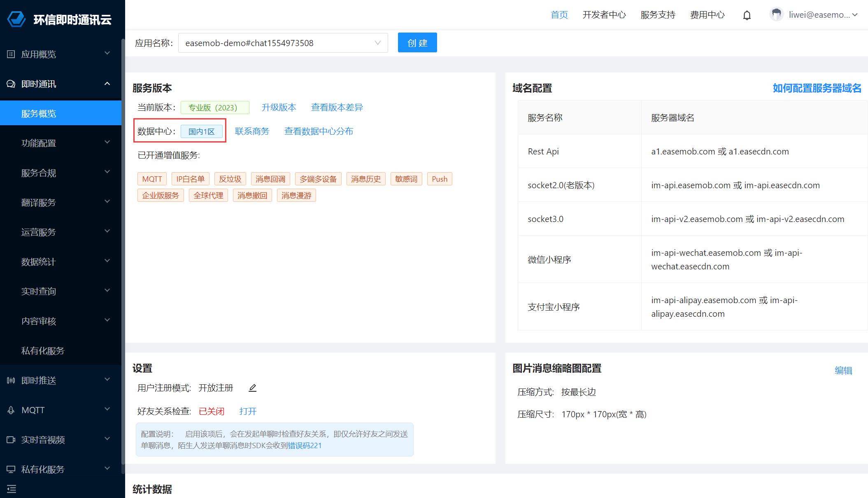Expand the 即时推送 menu chevron
Viewport: 868px width, 498px height.
107,380
